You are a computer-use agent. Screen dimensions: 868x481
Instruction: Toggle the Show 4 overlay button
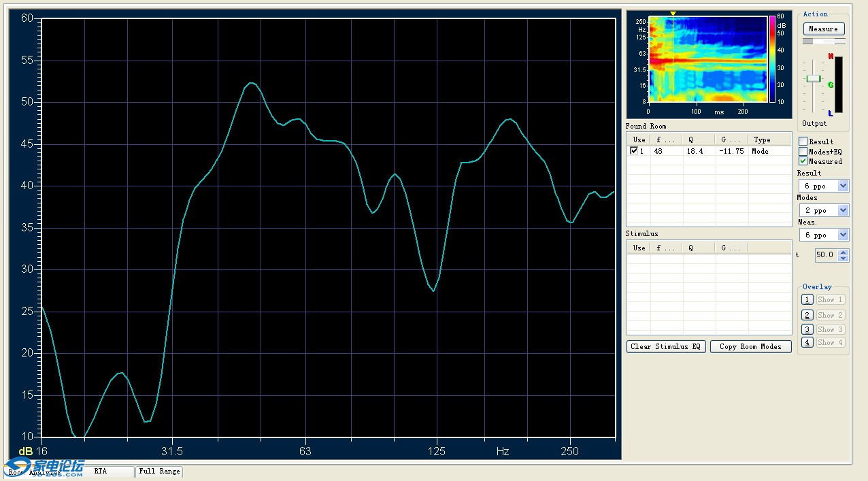point(831,343)
